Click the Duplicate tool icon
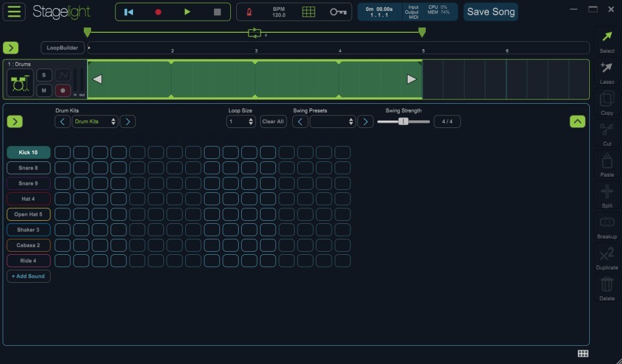The width and height of the screenshot is (622, 364). pyautogui.click(x=607, y=254)
